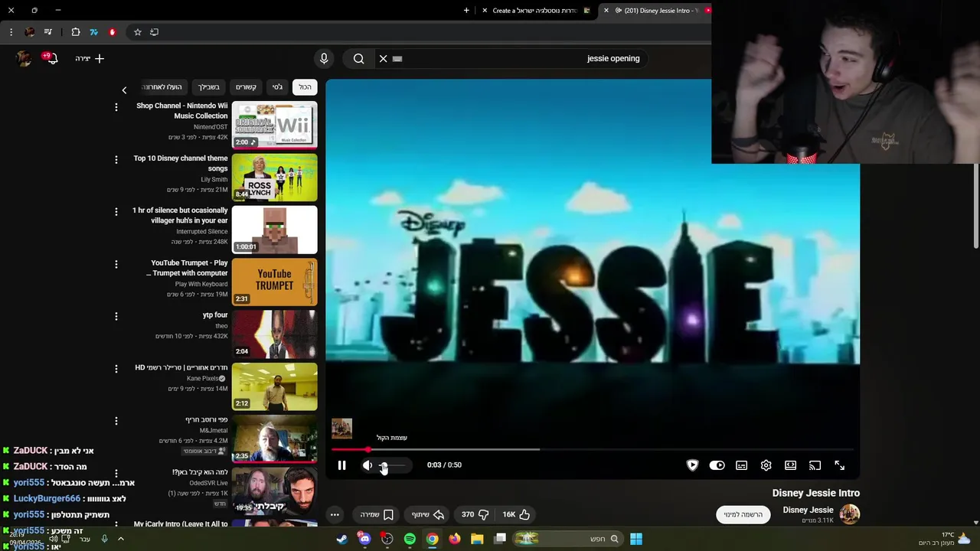Seek along the red video progress bar

(592, 449)
